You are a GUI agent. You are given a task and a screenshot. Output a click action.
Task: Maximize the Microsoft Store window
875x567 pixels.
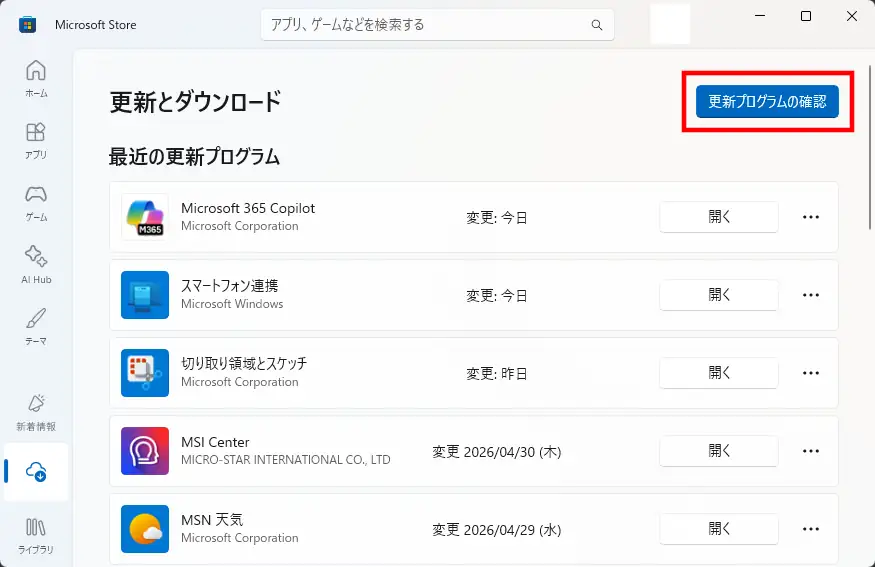[x=806, y=16]
